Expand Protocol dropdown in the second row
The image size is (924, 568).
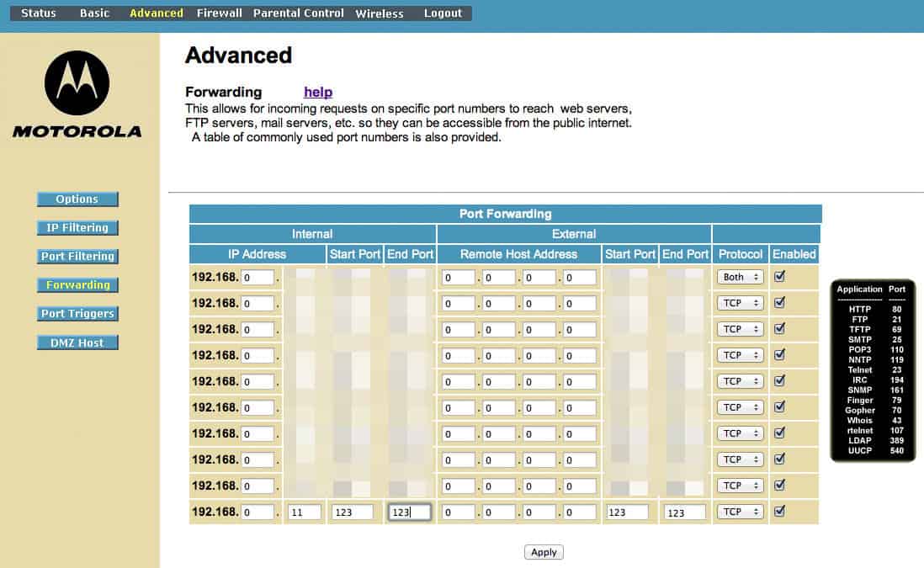(740, 303)
